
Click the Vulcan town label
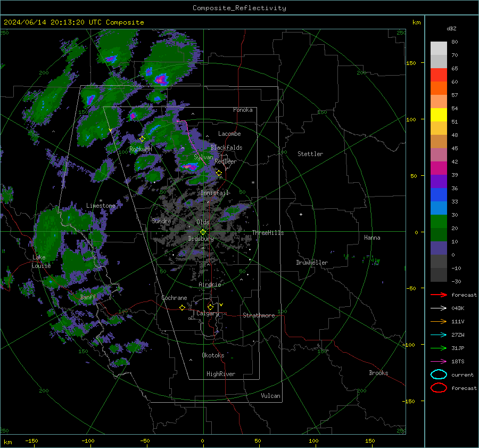tap(271, 396)
